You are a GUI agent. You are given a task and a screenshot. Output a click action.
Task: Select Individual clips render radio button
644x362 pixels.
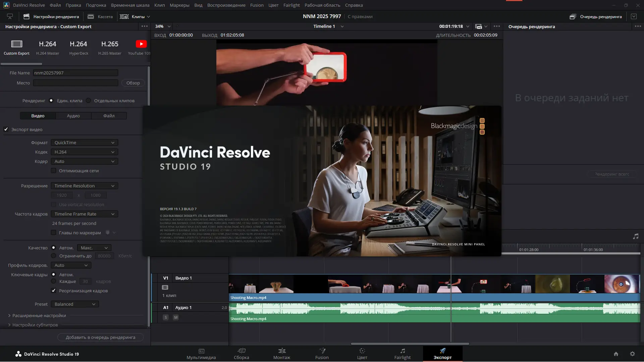[x=89, y=101]
